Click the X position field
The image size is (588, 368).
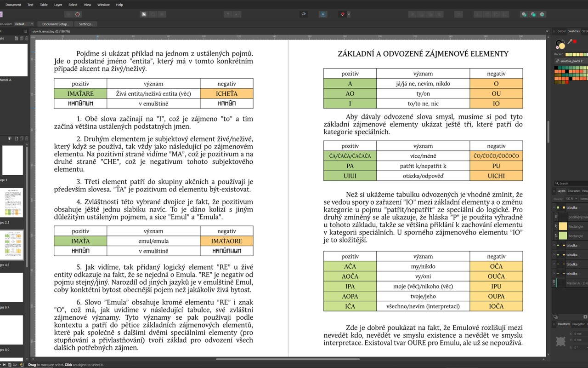pos(580,333)
